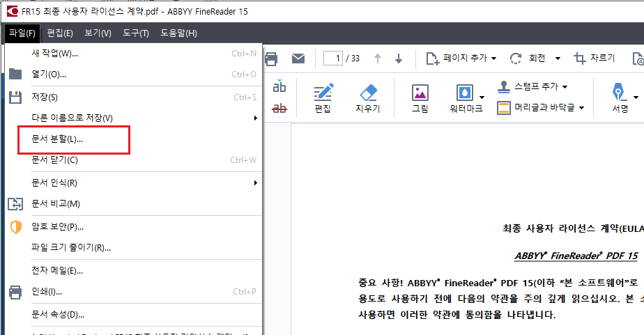Click the 서명 signature tool
The width and height of the screenshot is (644, 335).
pyautogui.click(x=620, y=98)
